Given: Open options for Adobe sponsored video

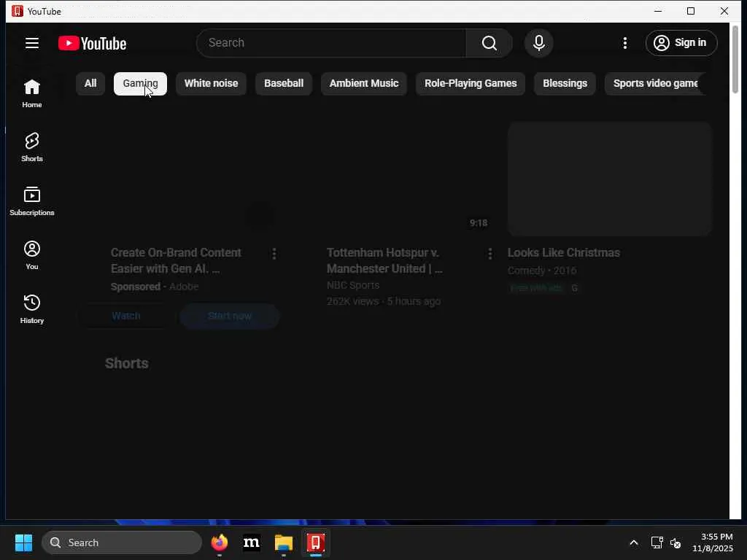Looking at the screenshot, I should [274, 254].
